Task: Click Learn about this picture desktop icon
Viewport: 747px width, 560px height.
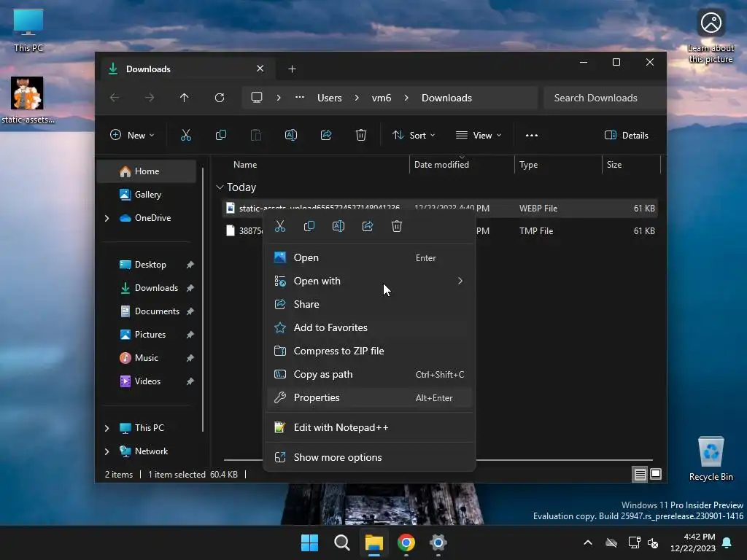Action: [x=711, y=37]
